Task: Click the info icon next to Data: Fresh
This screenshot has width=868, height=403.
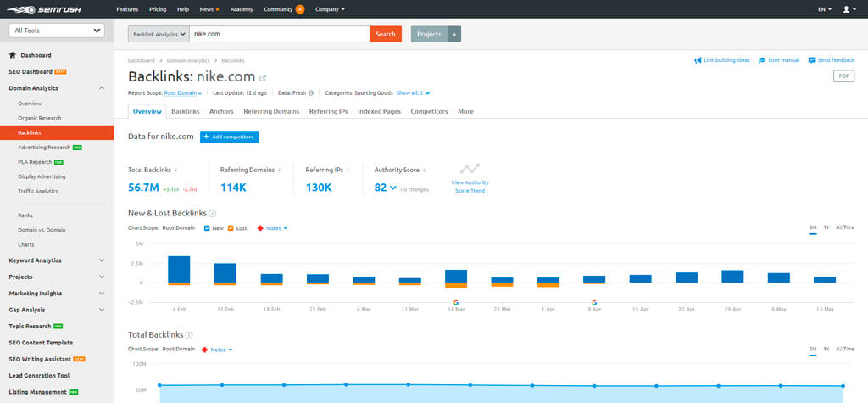Action: point(311,93)
